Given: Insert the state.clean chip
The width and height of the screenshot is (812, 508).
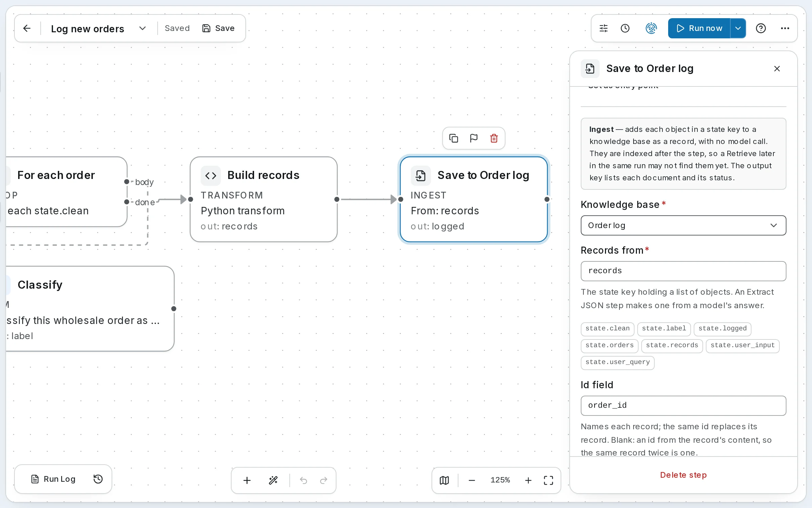Looking at the screenshot, I should pyautogui.click(x=607, y=329).
